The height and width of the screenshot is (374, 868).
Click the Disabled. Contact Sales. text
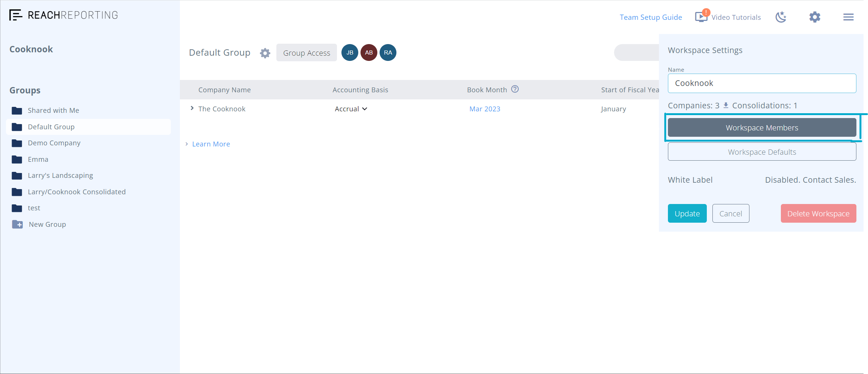(810, 180)
